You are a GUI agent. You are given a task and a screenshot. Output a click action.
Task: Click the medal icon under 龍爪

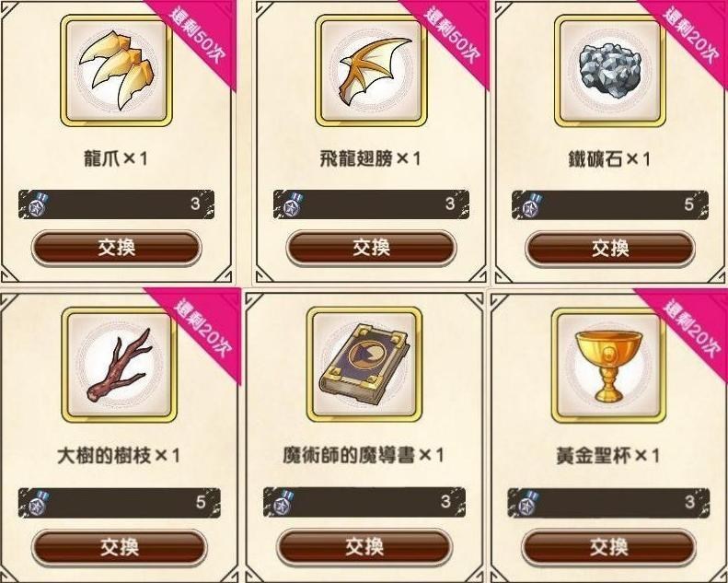[37, 204]
